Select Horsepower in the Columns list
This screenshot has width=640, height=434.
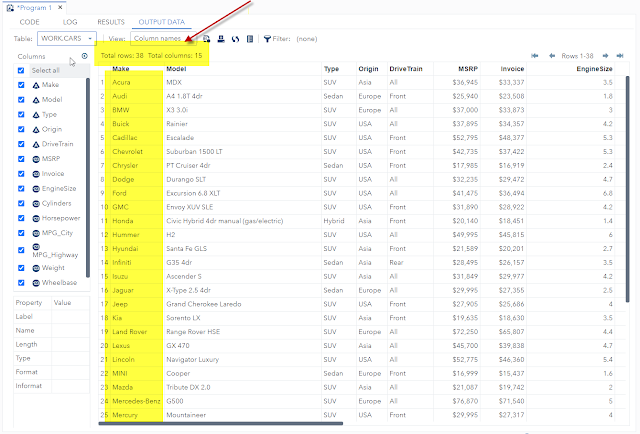tap(61, 218)
